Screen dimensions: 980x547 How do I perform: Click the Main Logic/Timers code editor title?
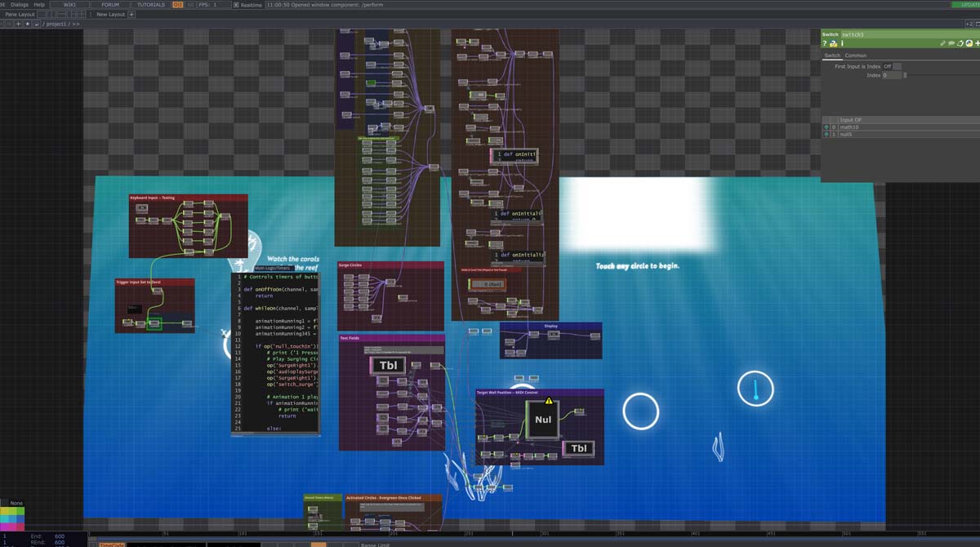click(x=273, y=268)
